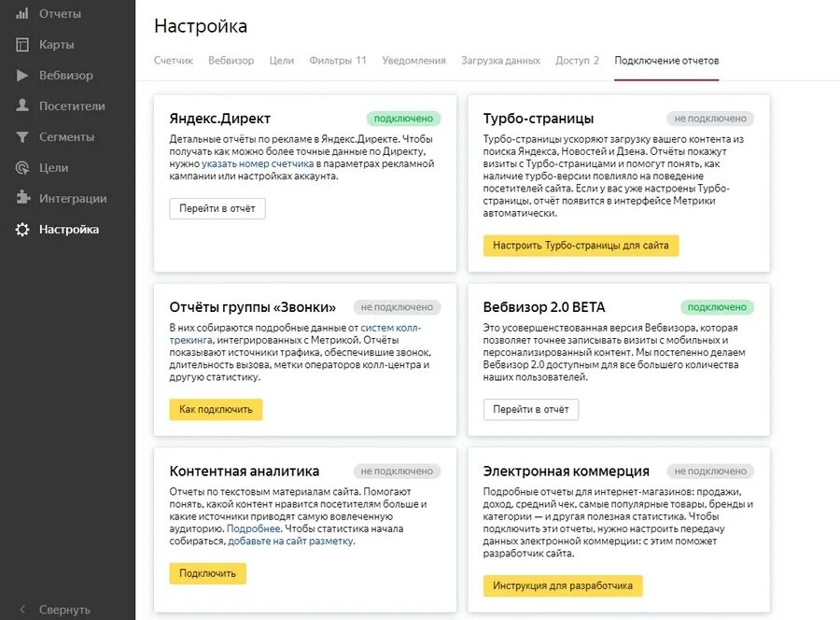Open the Карты sidebar icon
This screenshot has width=840, height=620.
(x=22, y=45)
